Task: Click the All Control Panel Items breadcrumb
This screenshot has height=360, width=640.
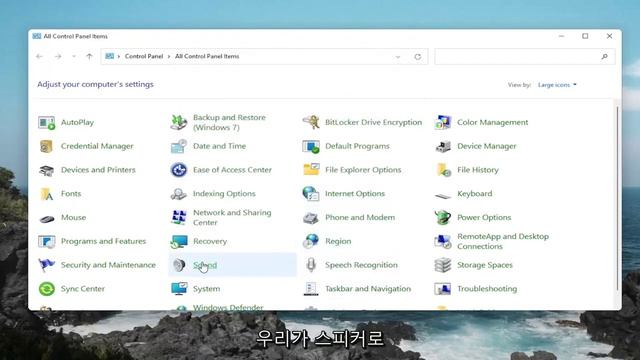Action: click(207, 56)
